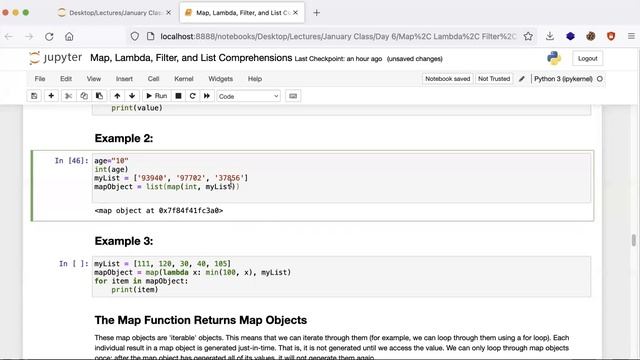Open browser downloads arrow icon
640x360 pixels.
550,36
